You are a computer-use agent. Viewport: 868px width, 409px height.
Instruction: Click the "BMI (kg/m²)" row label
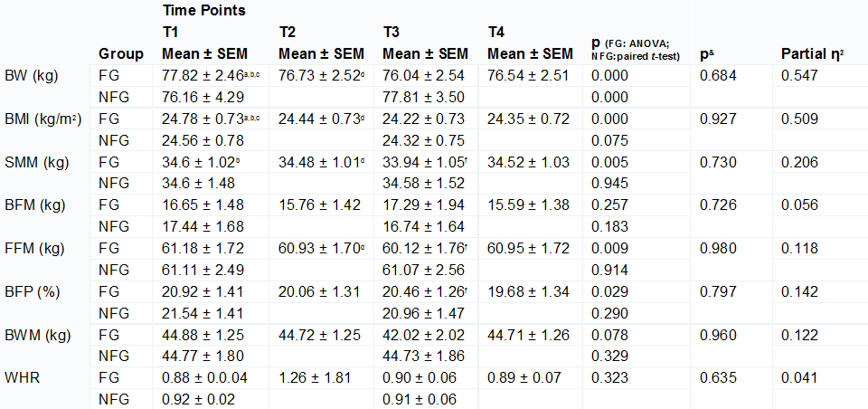pos(42,119)
